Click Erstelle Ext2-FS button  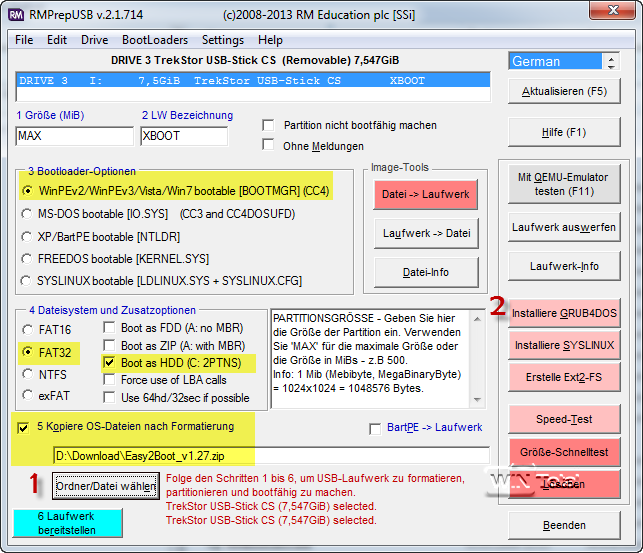tap(564, 377)
